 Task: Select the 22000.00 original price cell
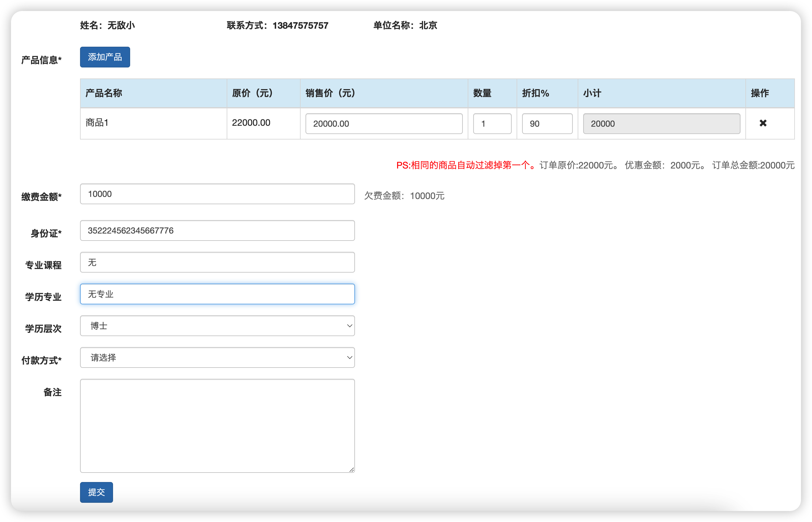(x=263, y=123)
